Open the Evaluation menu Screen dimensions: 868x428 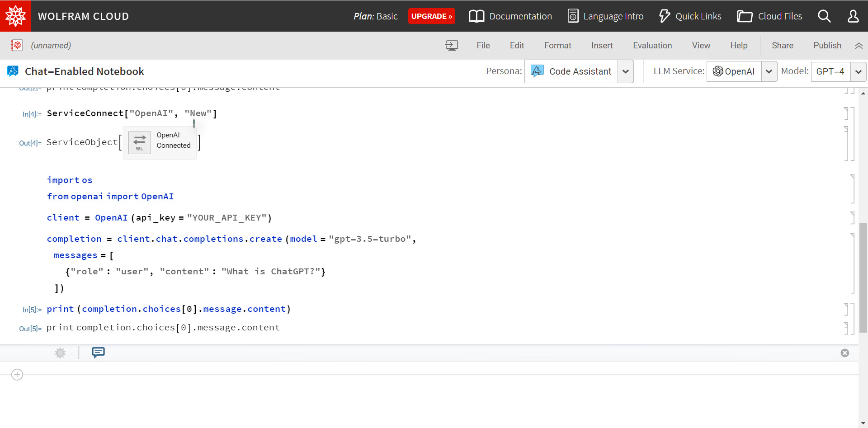click(x=652, y=45)
